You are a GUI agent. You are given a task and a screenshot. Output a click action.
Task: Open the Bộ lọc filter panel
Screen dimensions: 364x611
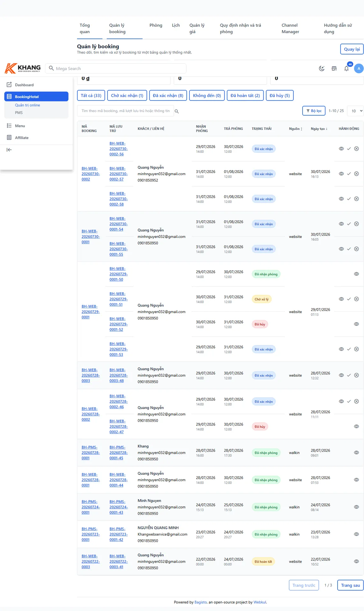(x=314, y=111)
